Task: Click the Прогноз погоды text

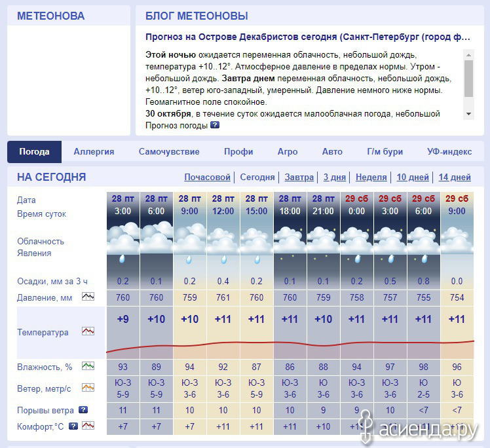Action: coord(177,126)
